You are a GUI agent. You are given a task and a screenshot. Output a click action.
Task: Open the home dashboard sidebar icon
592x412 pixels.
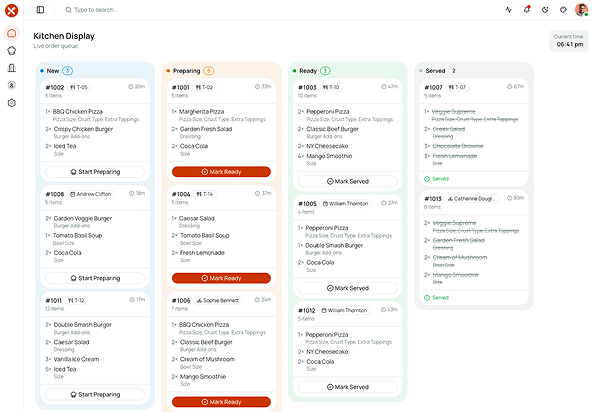coord(12,33)
